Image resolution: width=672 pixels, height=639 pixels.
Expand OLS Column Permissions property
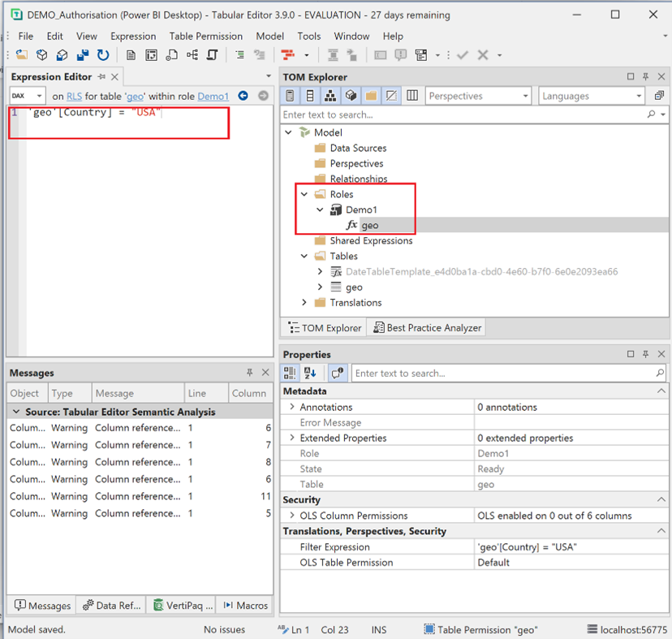292,515
